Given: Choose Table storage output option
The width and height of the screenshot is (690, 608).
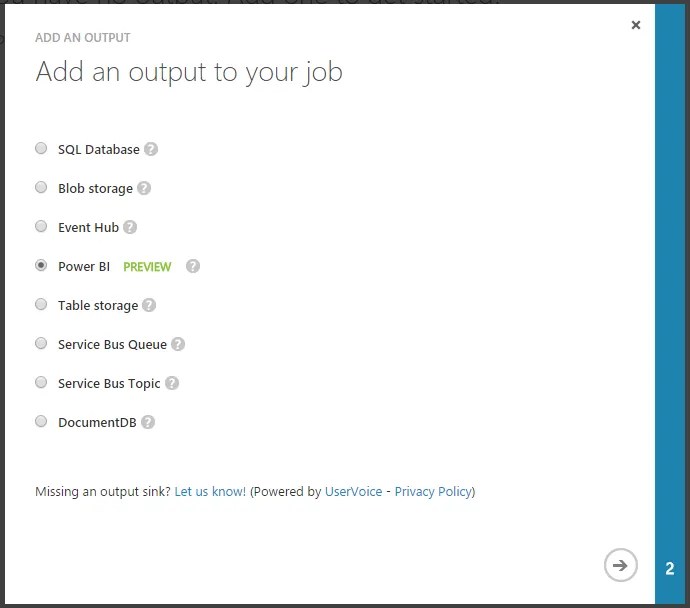Looking at the screenshot, I should (x=41, y=304).
